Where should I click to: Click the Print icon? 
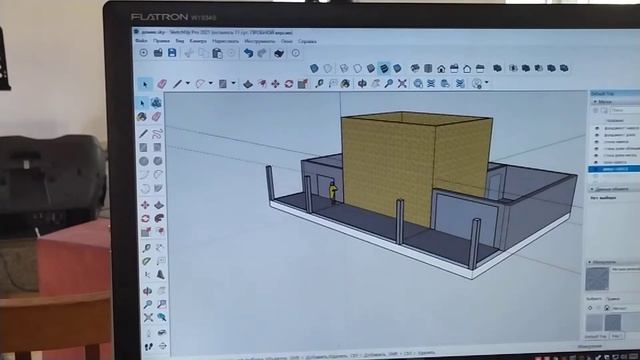pyautogui.click(x=279, y=53)
